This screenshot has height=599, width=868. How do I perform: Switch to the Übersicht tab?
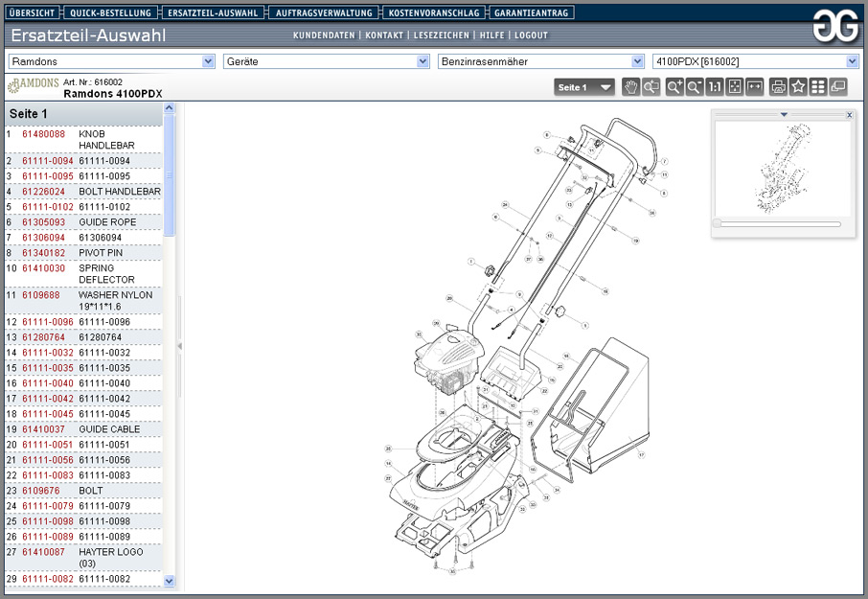(x=33, y=12)
